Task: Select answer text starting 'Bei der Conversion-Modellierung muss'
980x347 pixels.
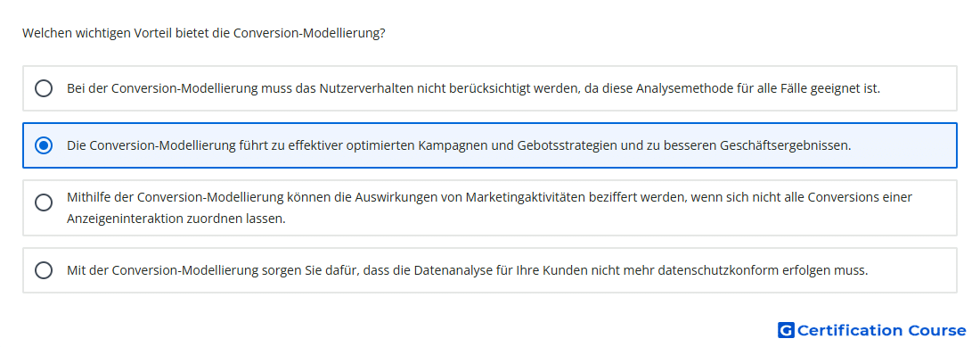Action: coord(473,89)
